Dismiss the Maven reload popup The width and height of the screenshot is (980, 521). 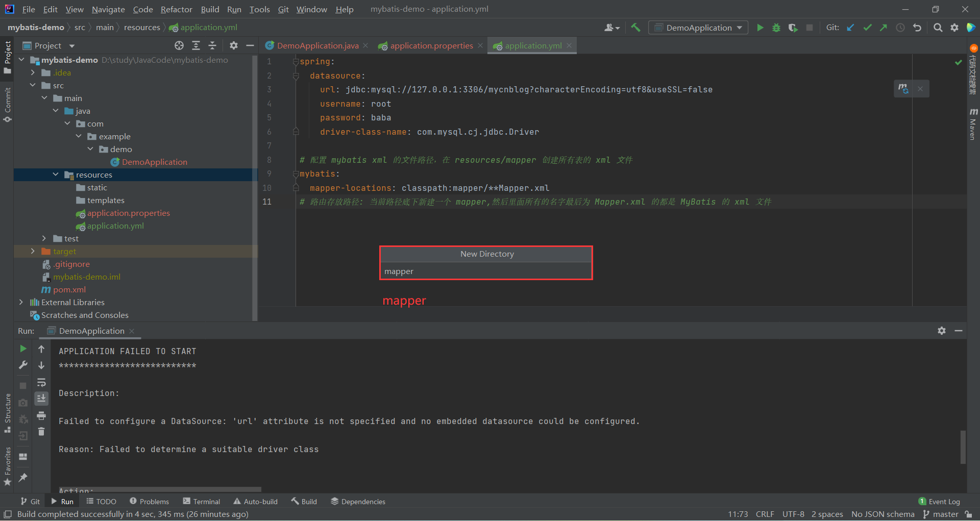pyautogui.click(x=920, y=88)
